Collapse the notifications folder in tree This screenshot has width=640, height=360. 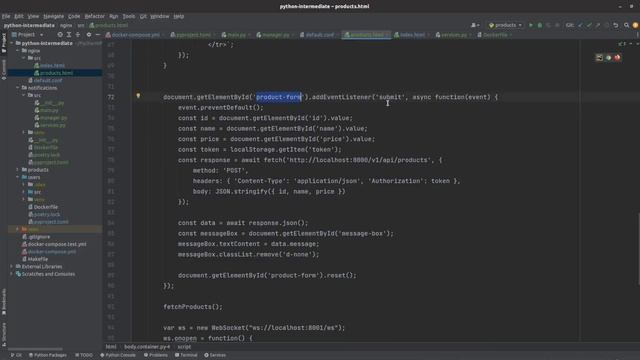click(18, 88)
